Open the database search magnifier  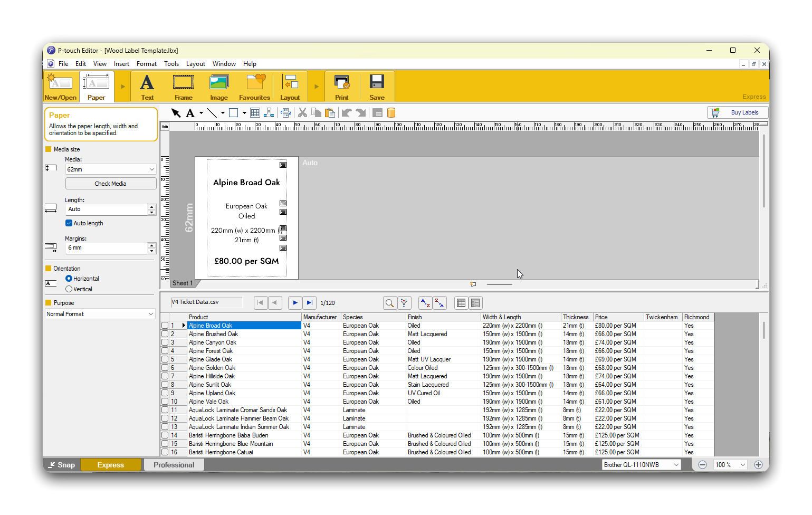tap(389, 303)
